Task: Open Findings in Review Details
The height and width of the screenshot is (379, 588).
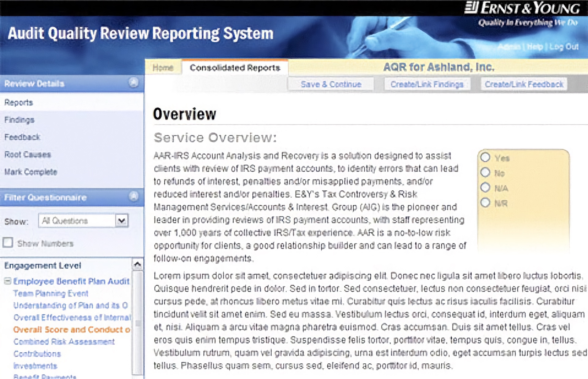Action: tap(19, 120)
